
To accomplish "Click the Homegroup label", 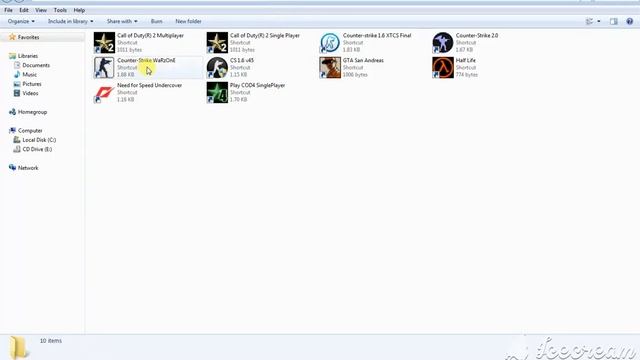I will coord(32,112).
